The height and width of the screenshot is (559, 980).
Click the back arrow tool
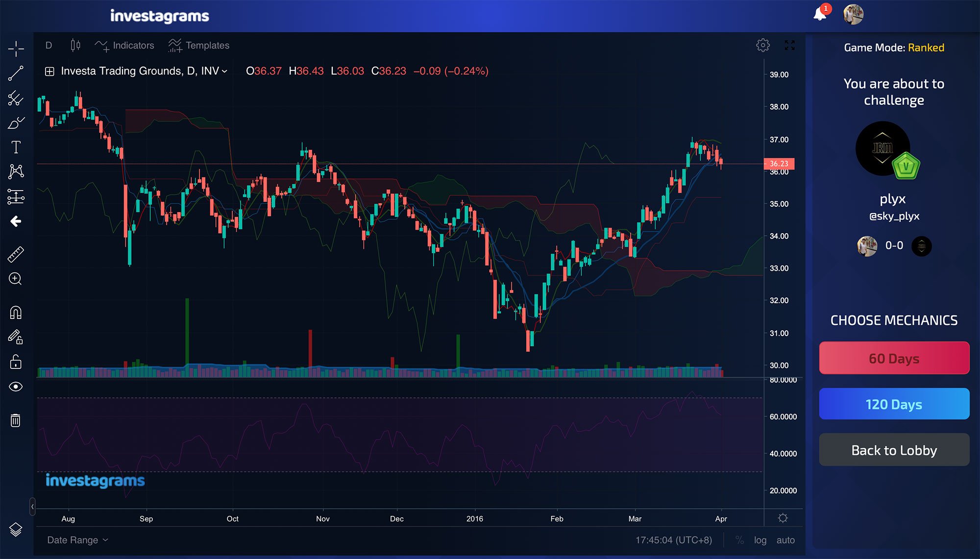[x=16, y=221]
